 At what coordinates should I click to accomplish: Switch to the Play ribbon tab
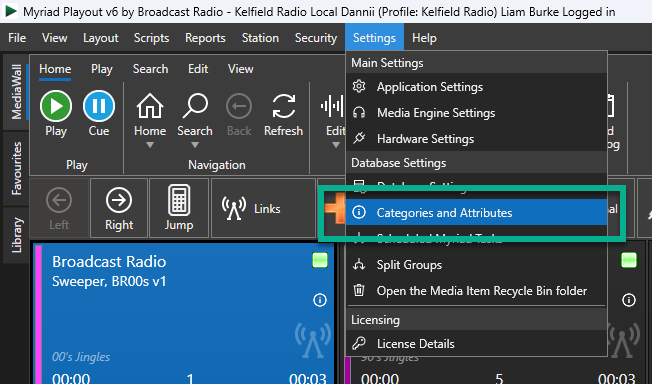point(101,69)
